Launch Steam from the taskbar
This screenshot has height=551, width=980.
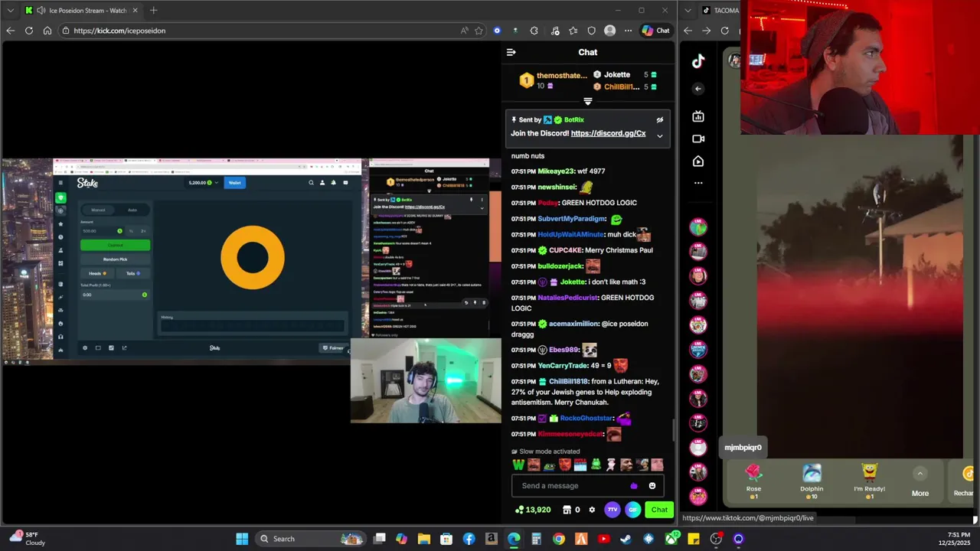(626, 539)
